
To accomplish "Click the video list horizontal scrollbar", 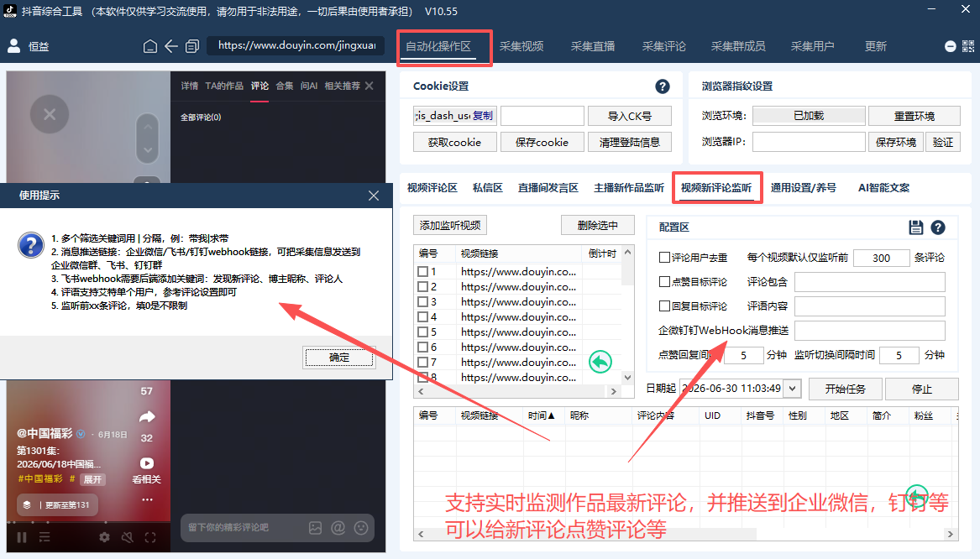I will (516, 392).
